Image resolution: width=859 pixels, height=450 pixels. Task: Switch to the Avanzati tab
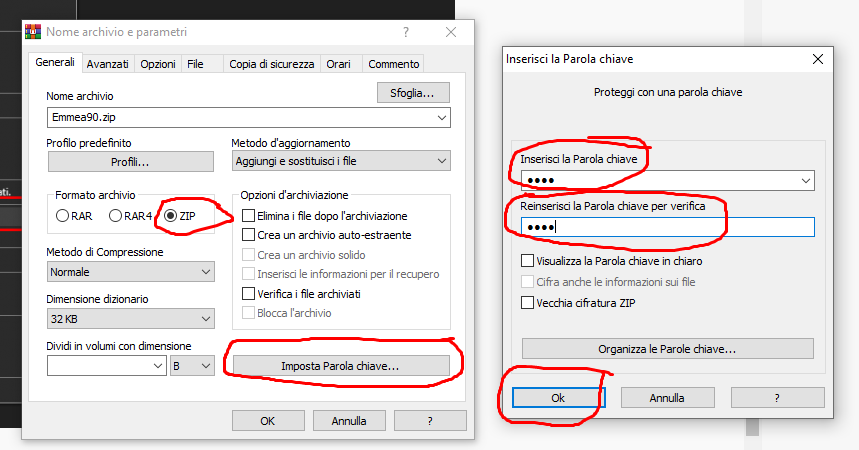[107, 64]
